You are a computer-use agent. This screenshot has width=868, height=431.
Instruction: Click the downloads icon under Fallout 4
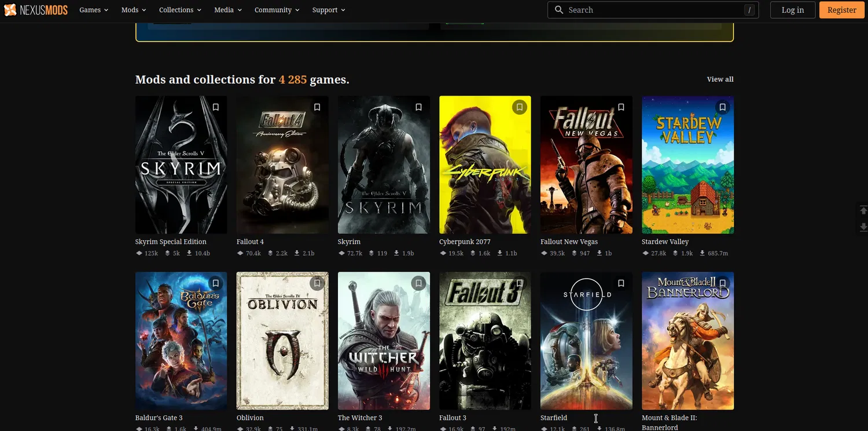coord(297,253)
